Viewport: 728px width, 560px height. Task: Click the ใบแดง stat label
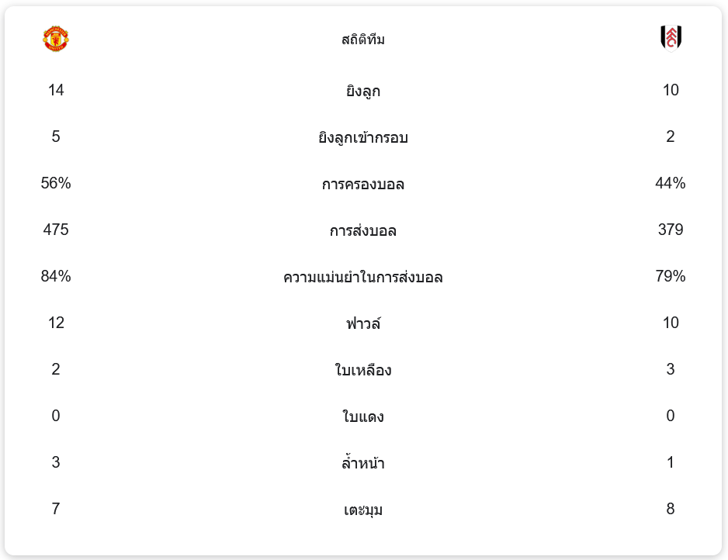[363, 417]
